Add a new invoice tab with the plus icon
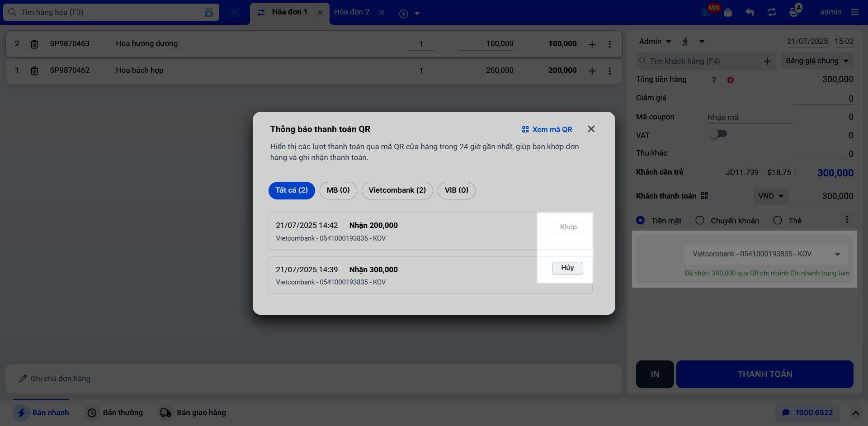This screenshot has height=426, width=868. (x=404, y=14)
